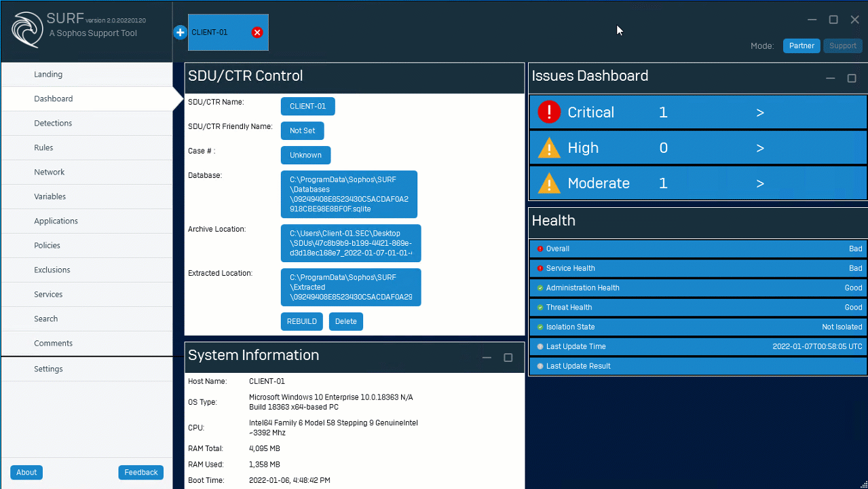This screenshot has width=868, height=489.
Task: Click the Unknown case number button
Action: 306,156
